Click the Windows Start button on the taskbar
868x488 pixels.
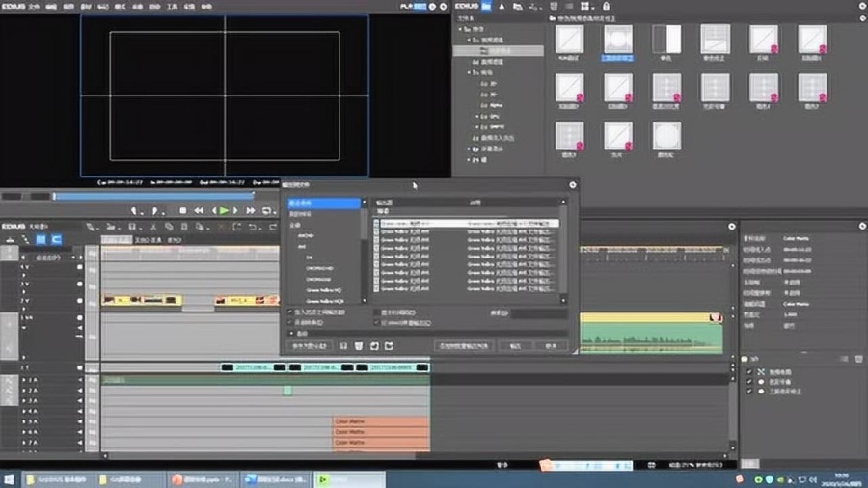[x=11, y=479]
